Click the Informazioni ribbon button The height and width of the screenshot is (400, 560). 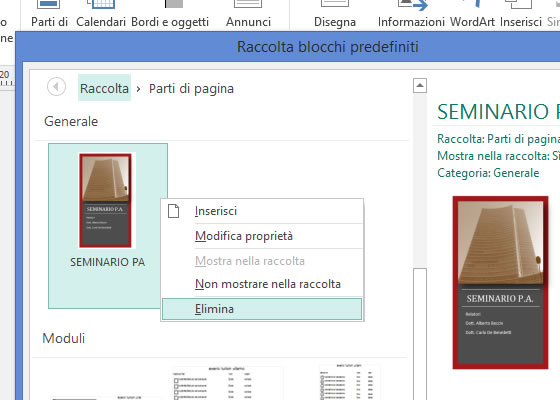click(411, 14)
